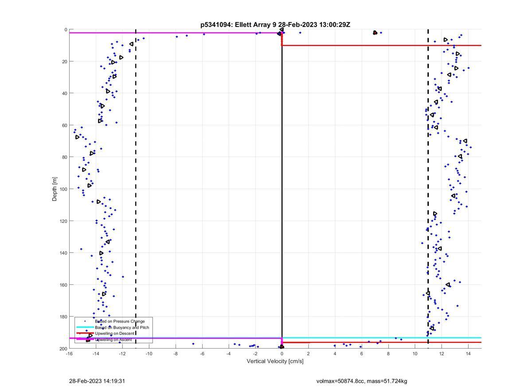Viewport: 532px width, 392px height.
Task: Click depth axis tick label '120'
Action: (63, 221)
